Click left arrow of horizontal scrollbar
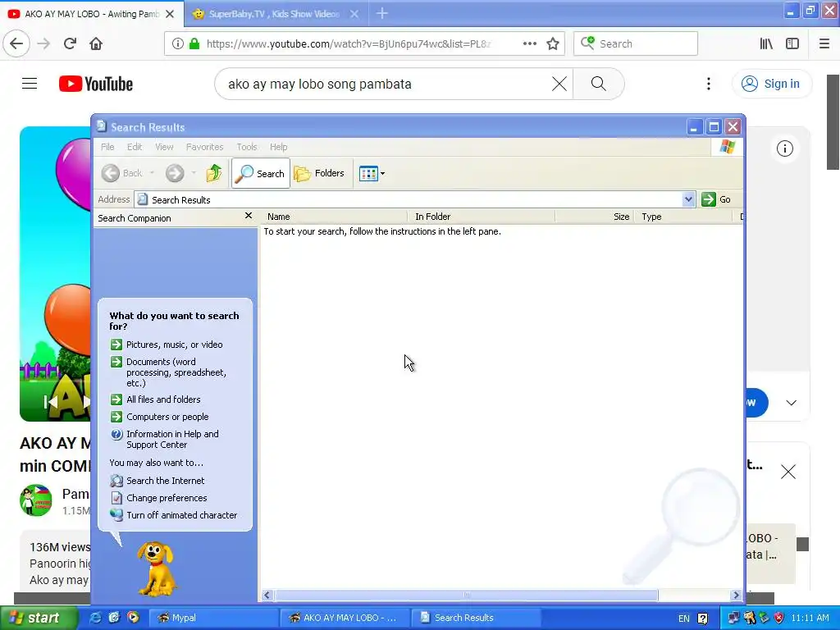 [x=267, y=596]
